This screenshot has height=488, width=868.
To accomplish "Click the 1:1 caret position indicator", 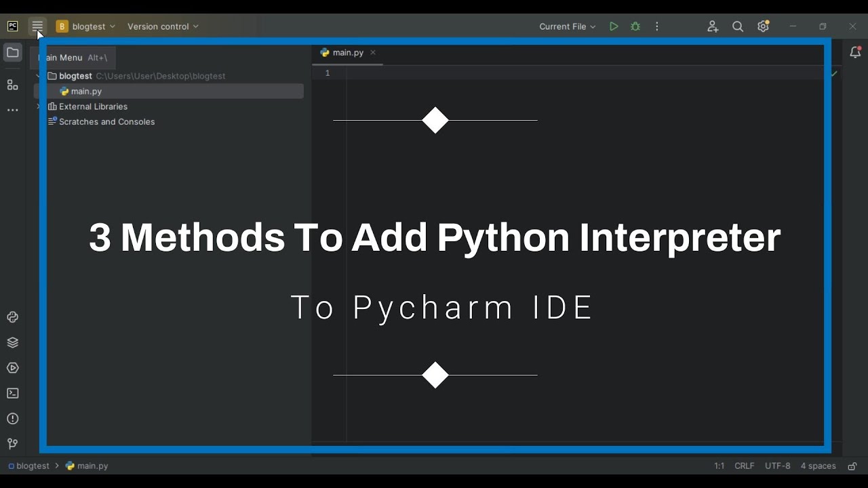I will coord(719,466).
